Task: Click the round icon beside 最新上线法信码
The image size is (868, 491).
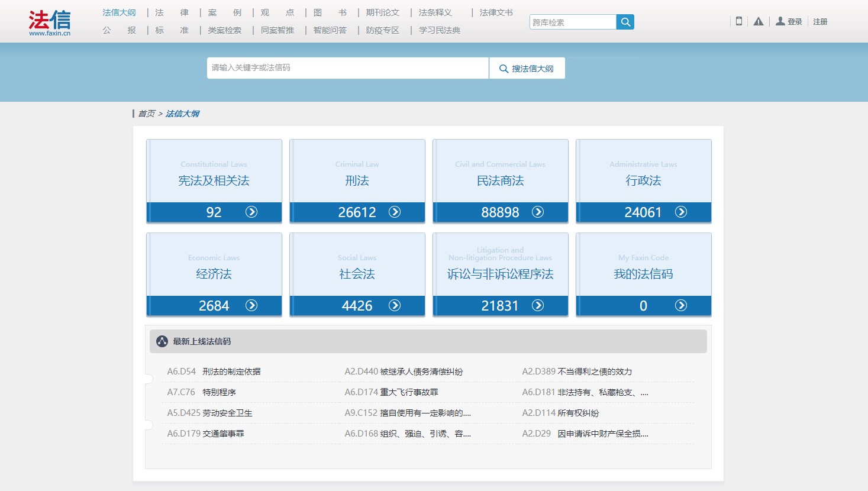Action: (162, 341)
